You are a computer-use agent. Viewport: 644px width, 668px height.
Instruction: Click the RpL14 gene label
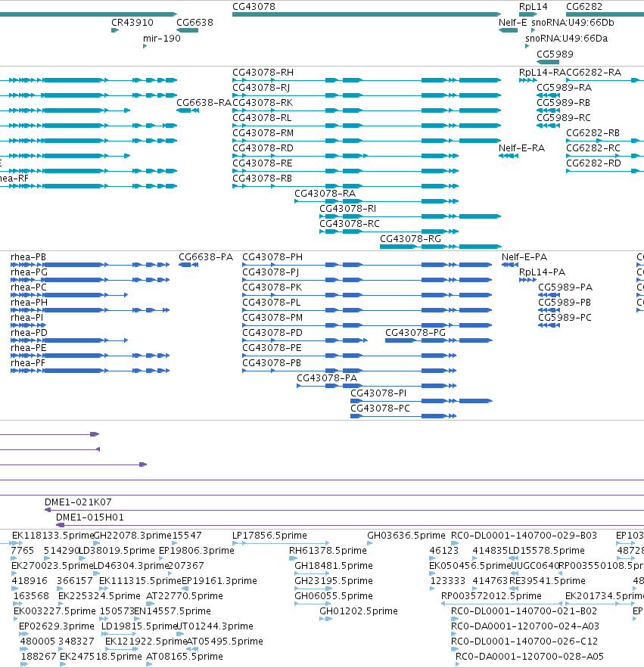click(534, 7)
